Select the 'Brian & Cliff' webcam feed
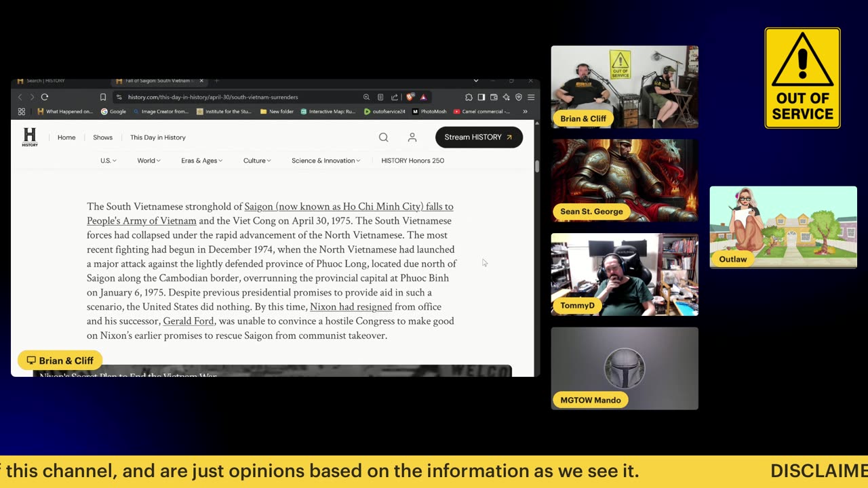Screen dimensions: 868x488 coord(625,87)
